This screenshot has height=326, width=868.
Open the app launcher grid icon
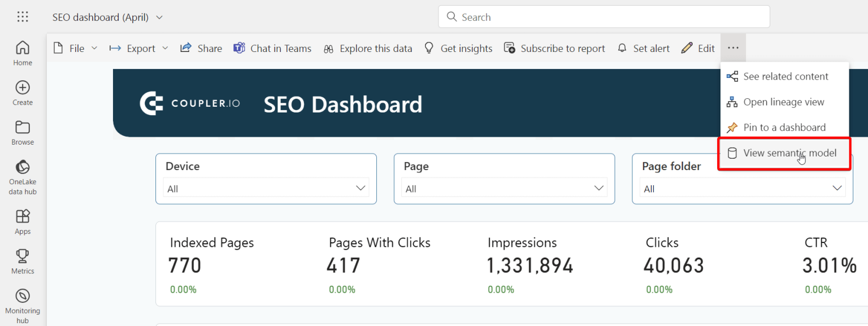23,17
